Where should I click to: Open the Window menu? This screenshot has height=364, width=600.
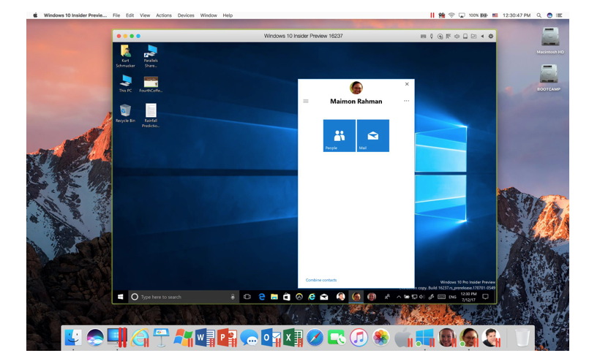pos(209,15)
